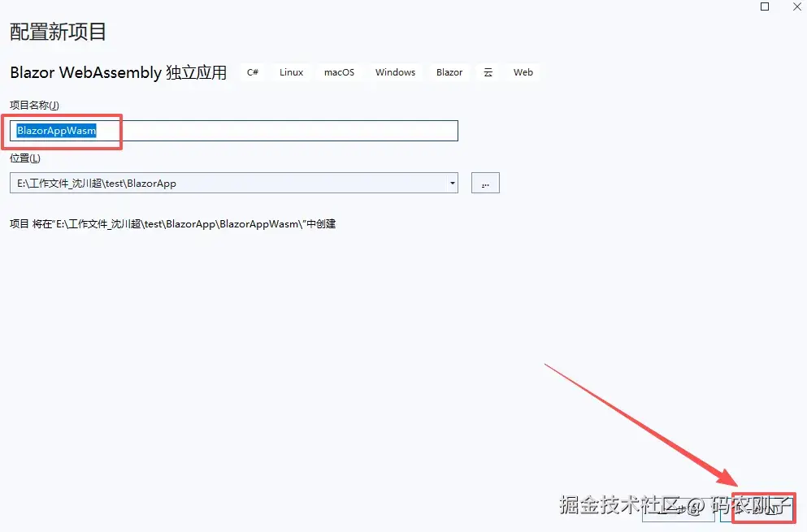
Task: Click the 配置新项目 heading
Action: tap(59, 32)
